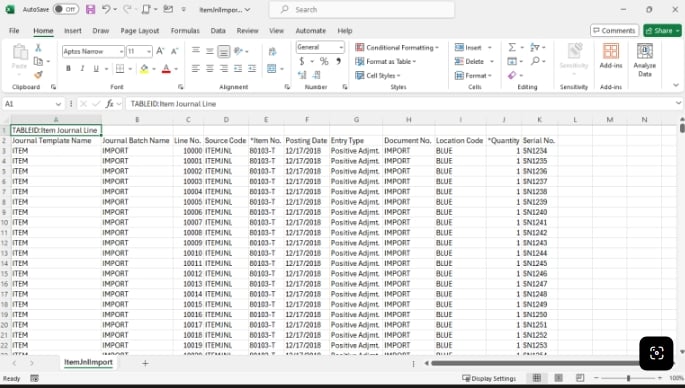Toggle Middle Align vertical alignment
The height and width of the screenshot is (388, 685).
pos(210,51)
